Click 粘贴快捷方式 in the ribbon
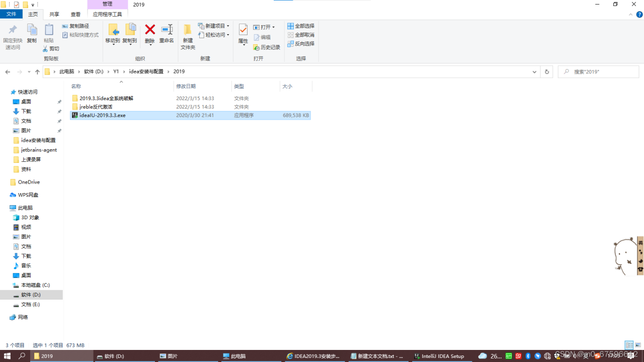644x362 pixels. click(80, 35)
